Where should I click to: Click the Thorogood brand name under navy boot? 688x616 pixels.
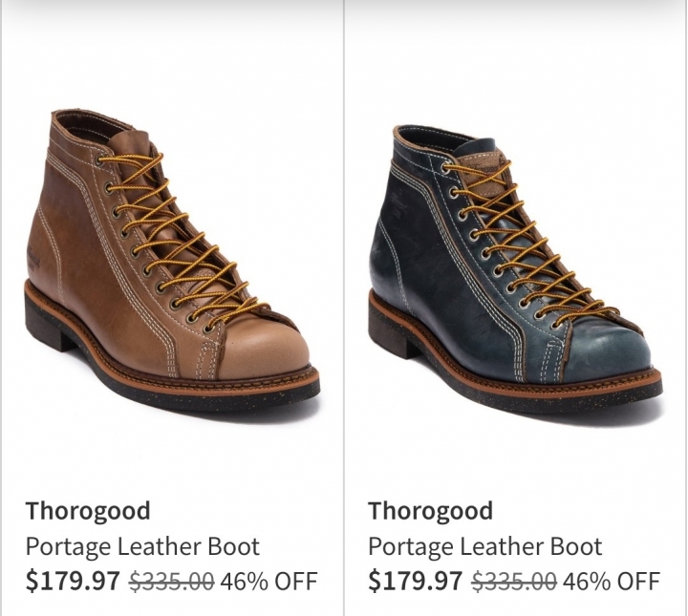tap(430, 511)
